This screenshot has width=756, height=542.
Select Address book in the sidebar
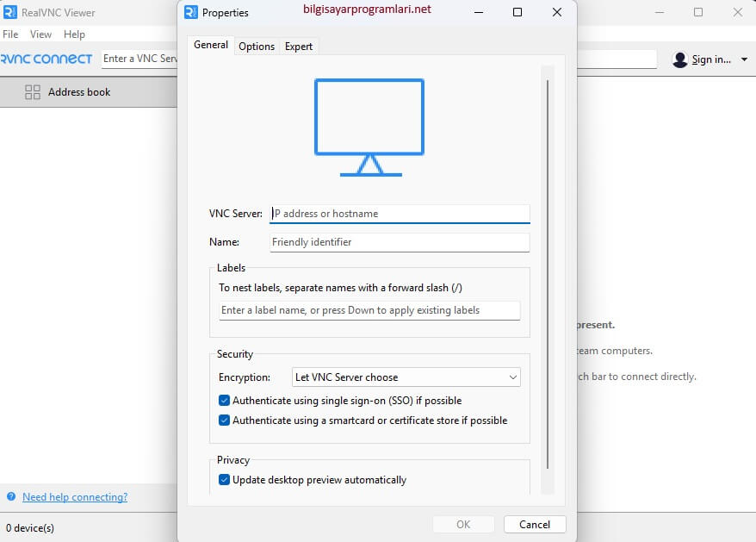(88, 91)
